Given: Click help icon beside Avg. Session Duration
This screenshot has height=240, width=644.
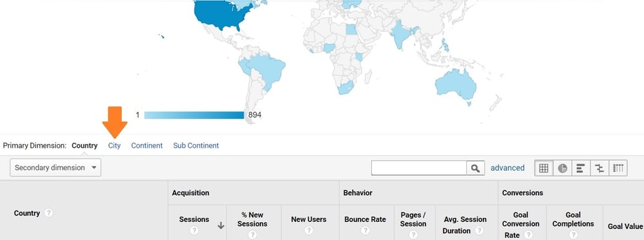Looking at the screenshot, I should [479, 230].
